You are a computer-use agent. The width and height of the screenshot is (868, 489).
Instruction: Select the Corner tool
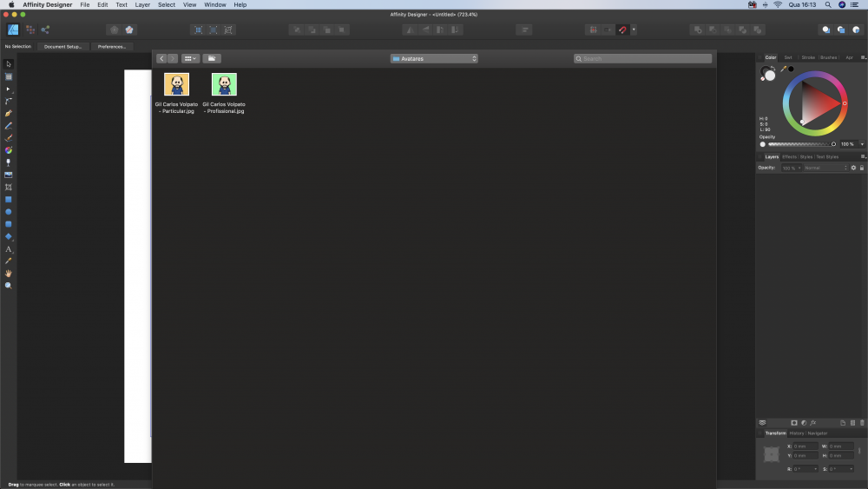9,102
